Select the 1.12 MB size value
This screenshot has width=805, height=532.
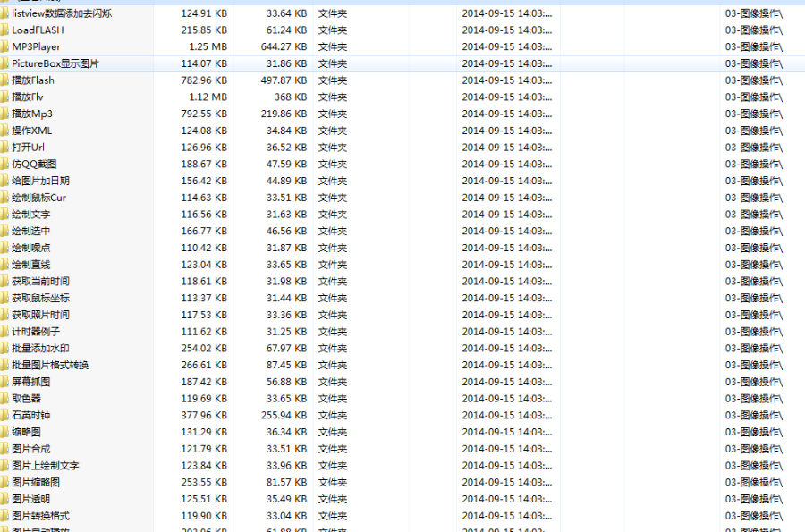point(208,97)
